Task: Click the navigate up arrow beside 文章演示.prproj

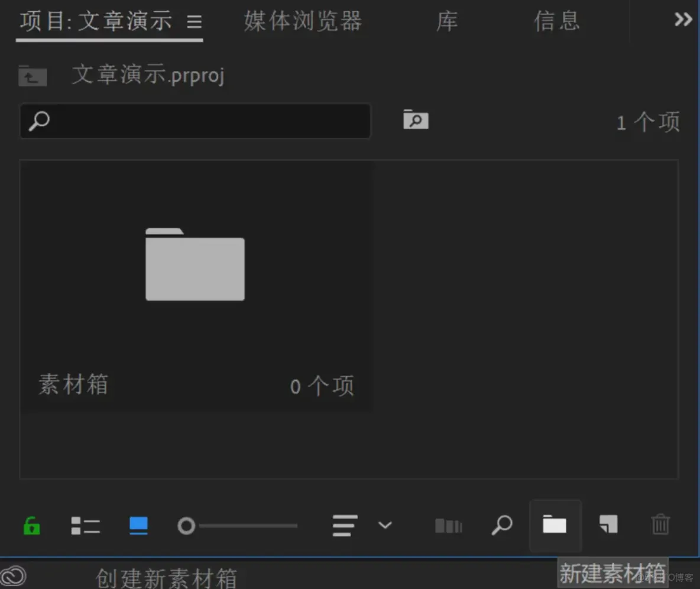Action: (32, 76)
